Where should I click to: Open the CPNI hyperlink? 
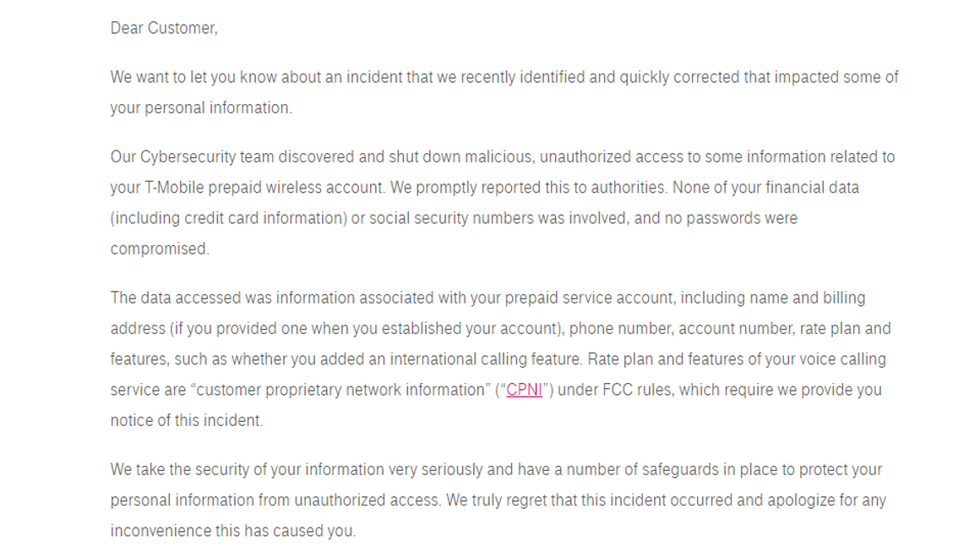click(x=524, y=390)
